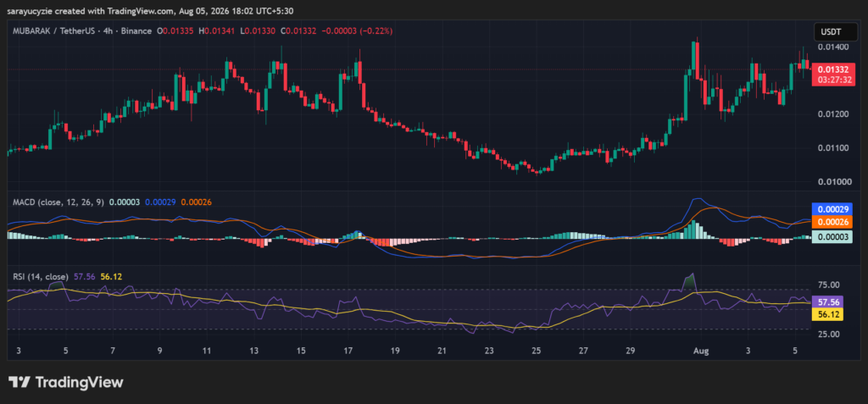Click the orange 0.00026 signal axis tag
Image resolution: width=868 pixels, height=404 pixels.
click(x=832, y=223)
